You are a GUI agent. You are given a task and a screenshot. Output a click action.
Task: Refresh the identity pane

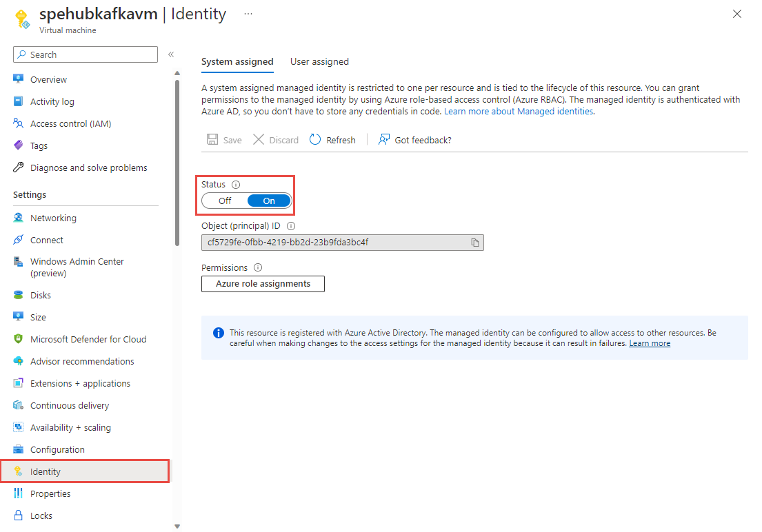point(332,139)
